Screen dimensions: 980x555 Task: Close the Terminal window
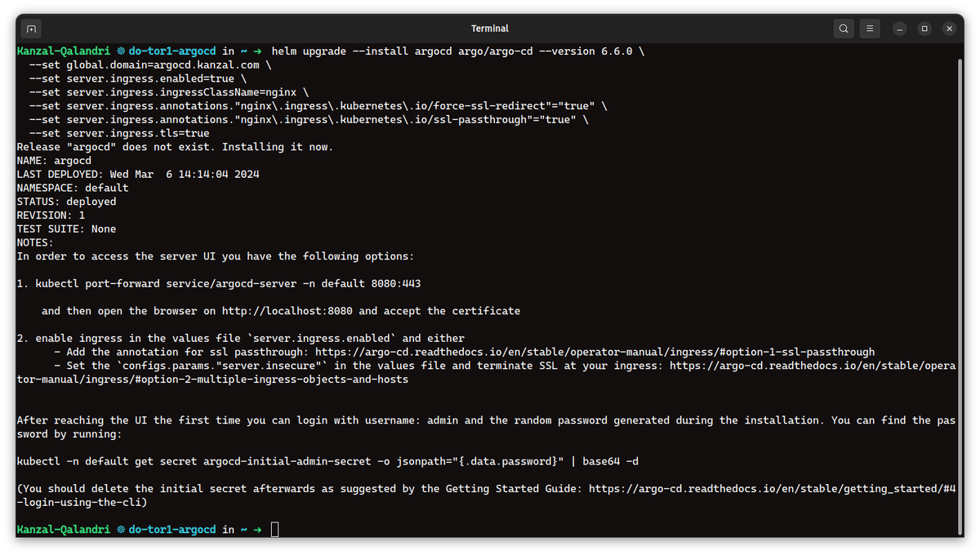click(x=949, y=29)
